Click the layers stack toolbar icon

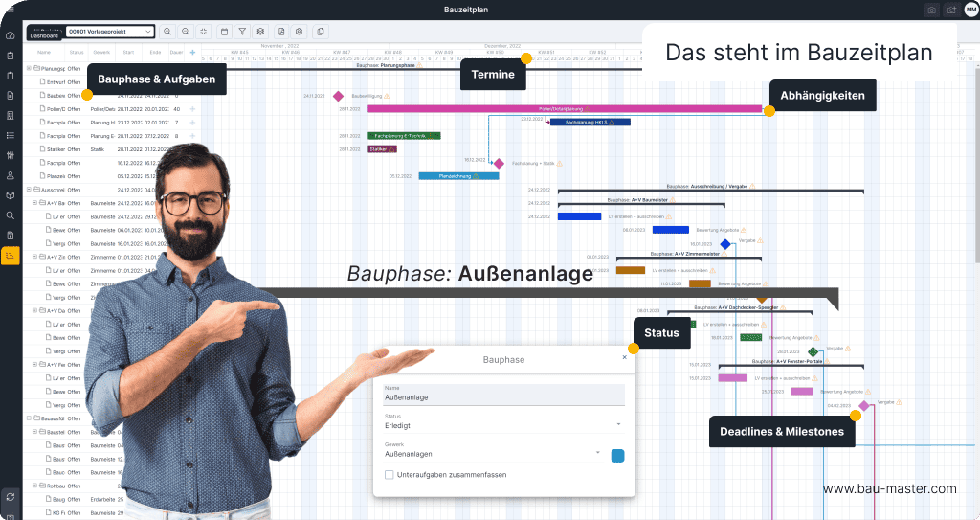pyautogui.click(x=260, y=32)
